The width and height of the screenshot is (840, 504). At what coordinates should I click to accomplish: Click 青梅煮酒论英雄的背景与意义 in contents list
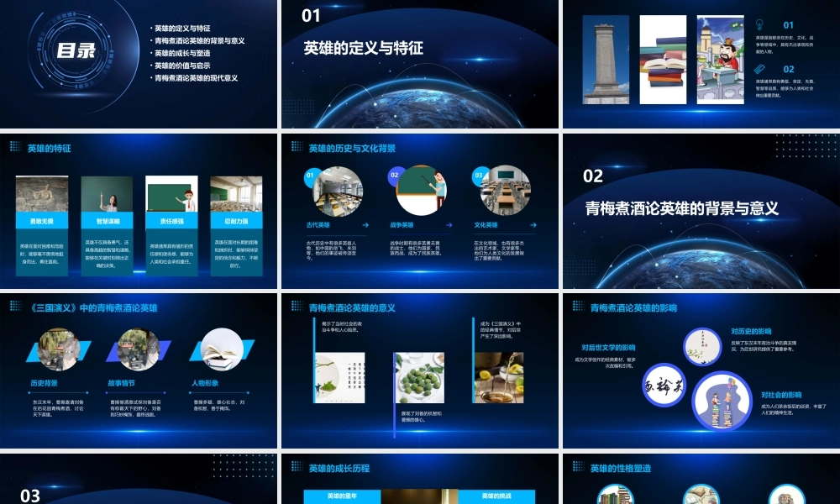pos(199,40)
